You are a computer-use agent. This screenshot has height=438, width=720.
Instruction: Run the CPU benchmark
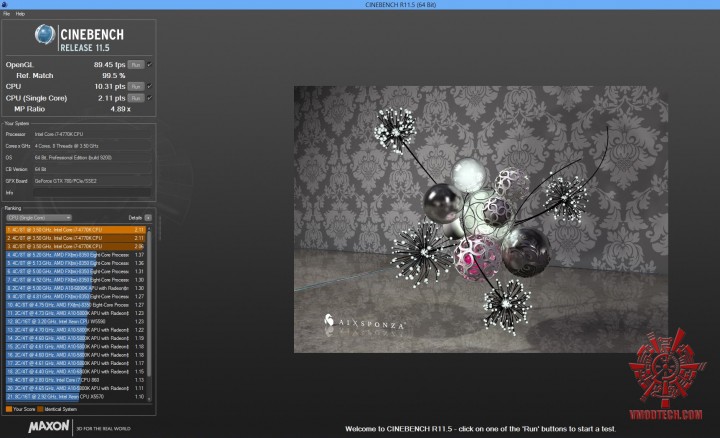coord(136,86)
